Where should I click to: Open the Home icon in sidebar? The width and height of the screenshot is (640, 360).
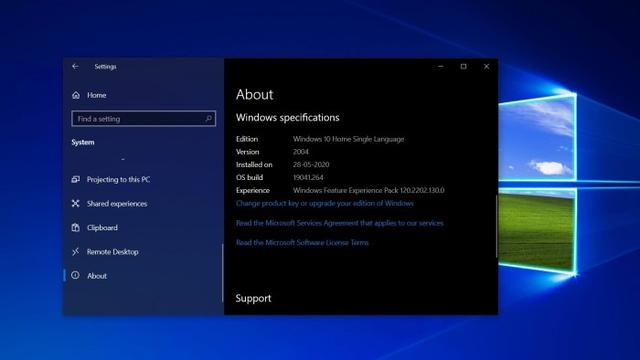click(x=76, y=95)
